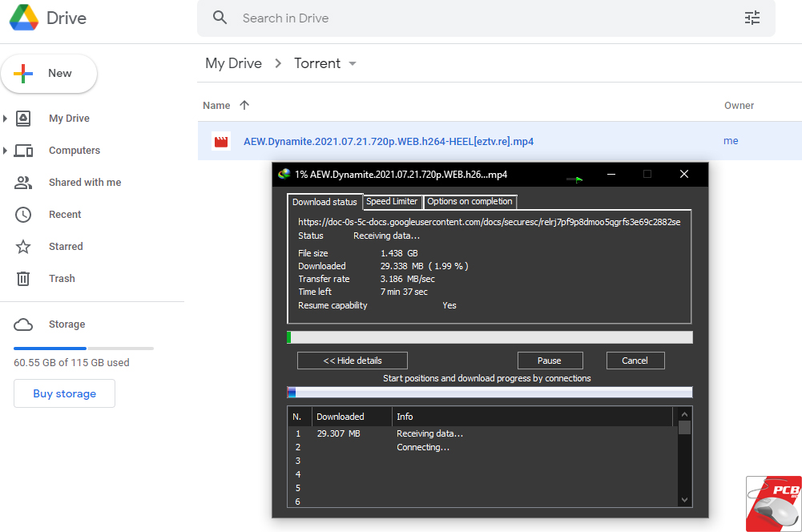The image size is (802, 532).
Task: Click the Google Drive logo
Action: [x=24, y=18]
